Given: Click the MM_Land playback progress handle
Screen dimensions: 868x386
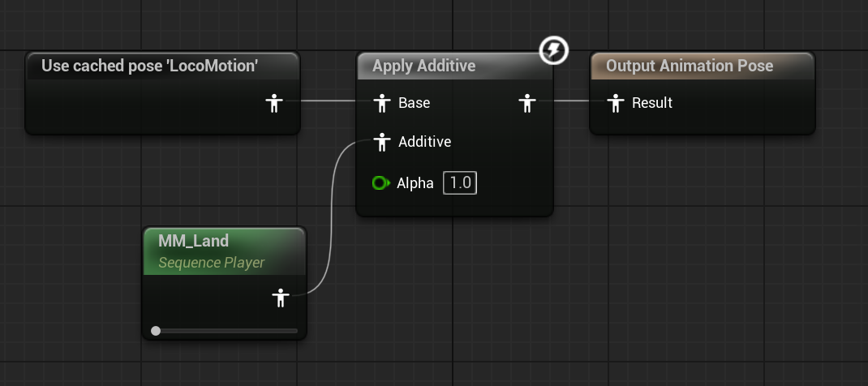Looking at the screenshot, I should pos(156,331).
